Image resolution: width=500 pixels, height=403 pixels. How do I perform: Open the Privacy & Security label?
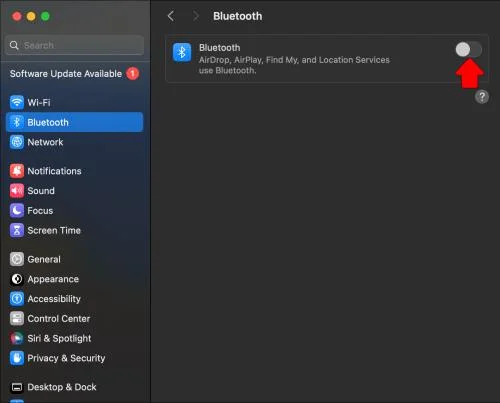click(66, 358)
